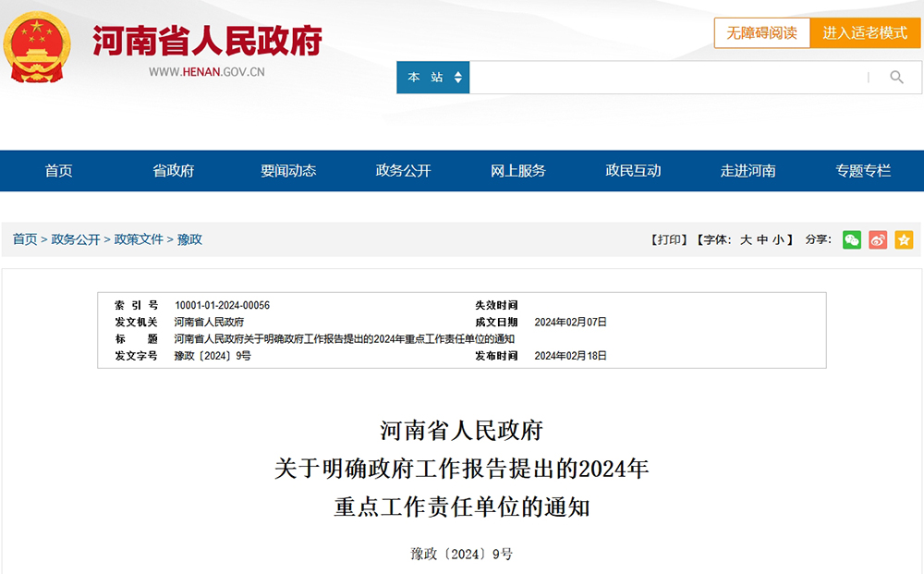Share the article to Weibo
The height and width of the screenshot is (574, 924).
click(x=876, y=239)
